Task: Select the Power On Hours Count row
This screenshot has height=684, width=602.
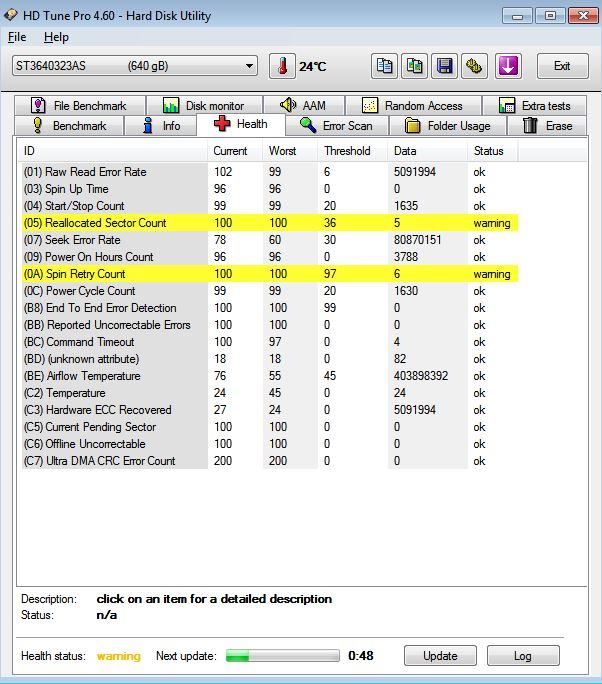Action: (x=270, y=257)
